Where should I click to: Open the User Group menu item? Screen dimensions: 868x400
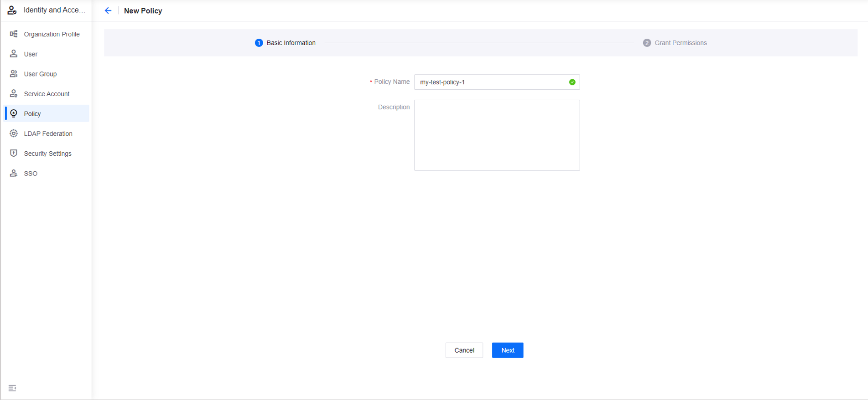point(40,74)
